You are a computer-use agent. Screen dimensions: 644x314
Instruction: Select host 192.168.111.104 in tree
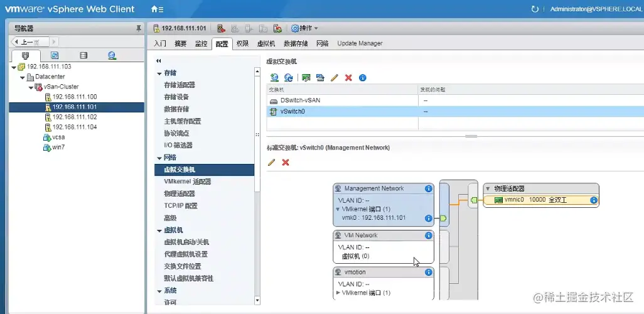click(x=74, y=127)
